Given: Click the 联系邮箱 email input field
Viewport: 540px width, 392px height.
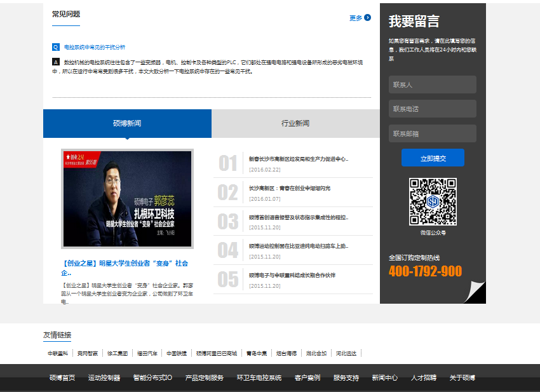Looking at the screenshot, I should point(432,133).
